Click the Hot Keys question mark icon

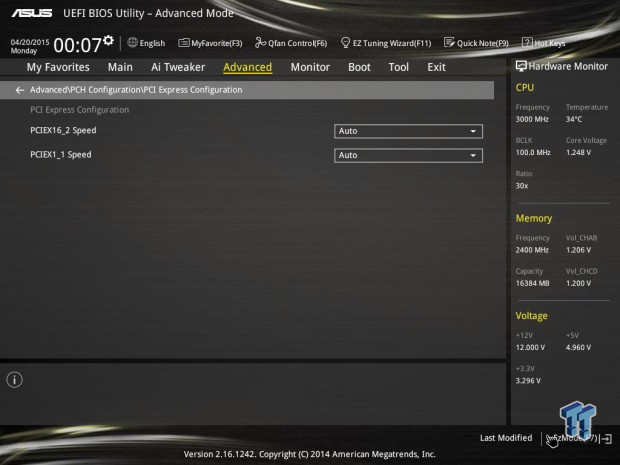(527, 42)
